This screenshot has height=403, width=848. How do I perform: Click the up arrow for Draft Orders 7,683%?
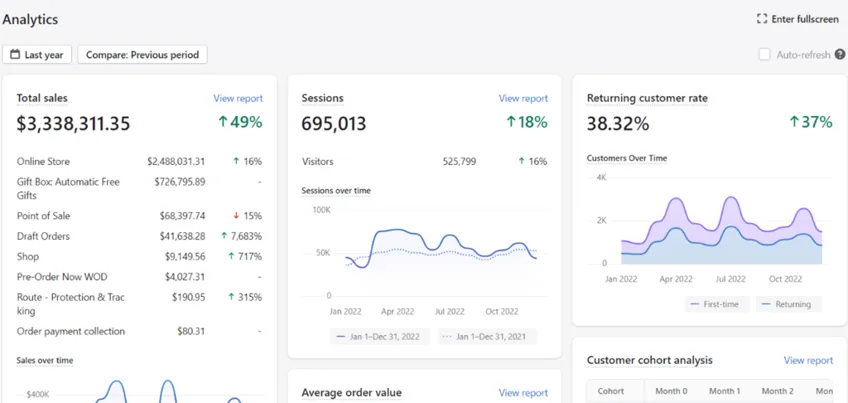tap(224, 236)
